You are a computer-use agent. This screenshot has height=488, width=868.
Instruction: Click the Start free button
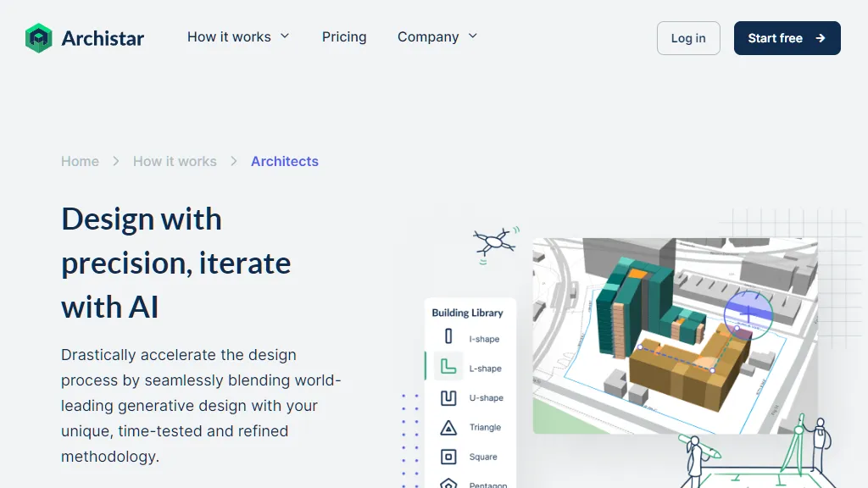[x=787, y=38]
